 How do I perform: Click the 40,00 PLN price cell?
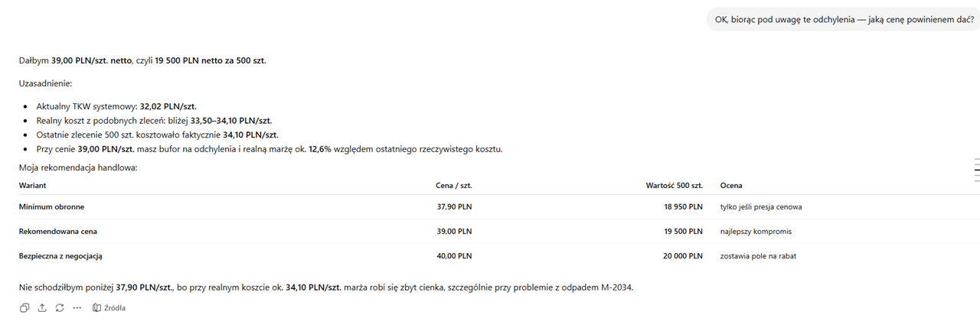(x=455, y=256)
